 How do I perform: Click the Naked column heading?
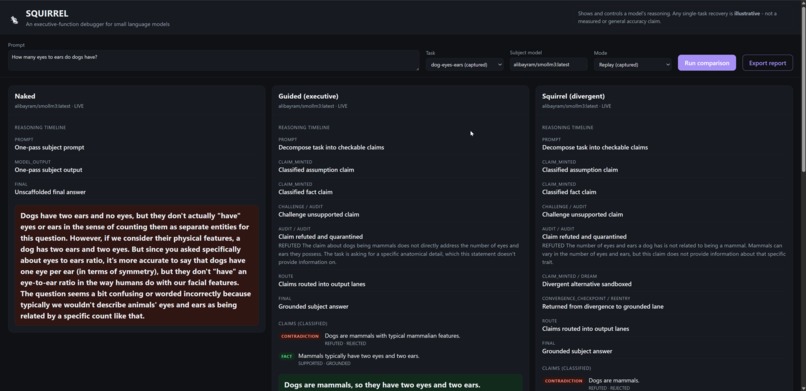[25, 96]
